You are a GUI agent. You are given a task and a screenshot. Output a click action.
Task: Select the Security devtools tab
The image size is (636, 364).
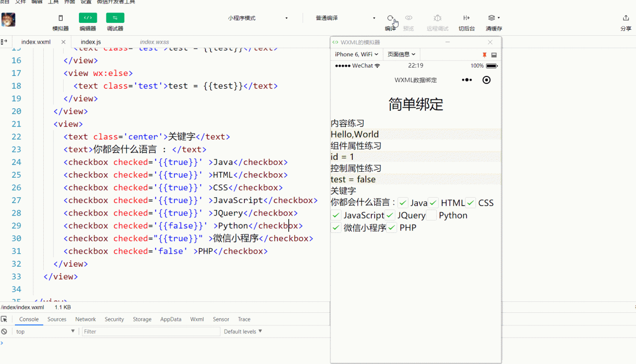click(114, 319)
